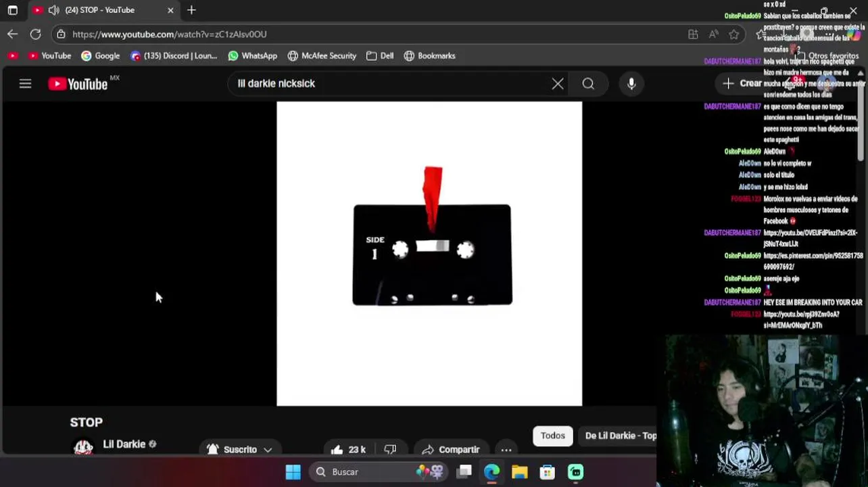This screenshot has height=487, width=868.
Task: Open the Bookmarks bookmark item
Action: [429, 56]
